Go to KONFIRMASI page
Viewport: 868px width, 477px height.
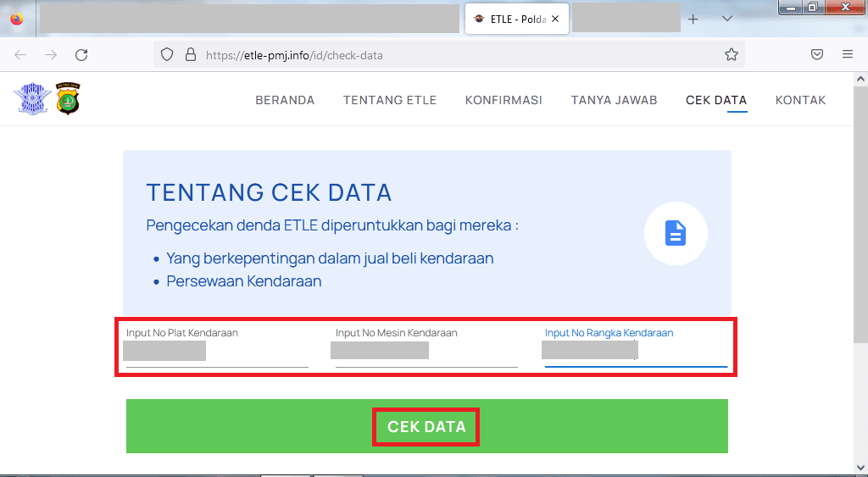pos(504,100)
